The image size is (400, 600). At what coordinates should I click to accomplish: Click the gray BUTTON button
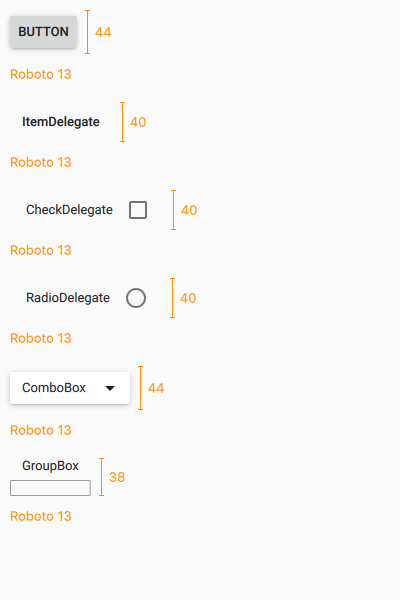pyautogui.click(x=43, y=32)
